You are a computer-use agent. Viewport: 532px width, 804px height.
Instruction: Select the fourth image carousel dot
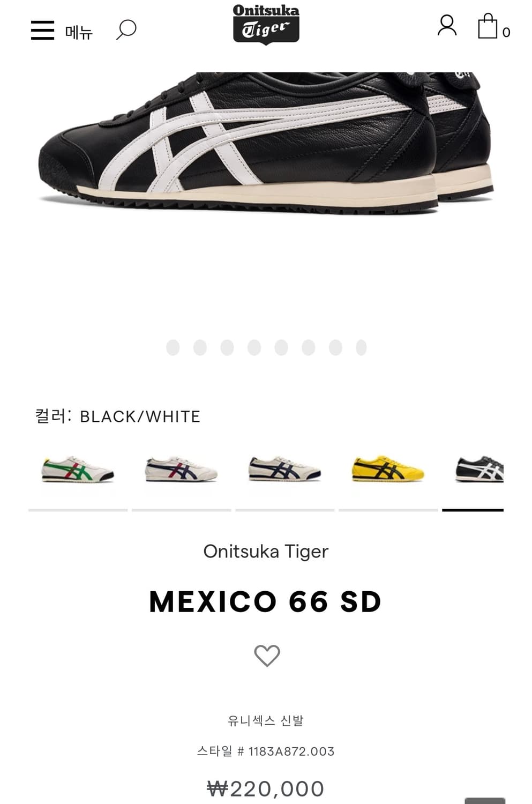pos(254,347)
